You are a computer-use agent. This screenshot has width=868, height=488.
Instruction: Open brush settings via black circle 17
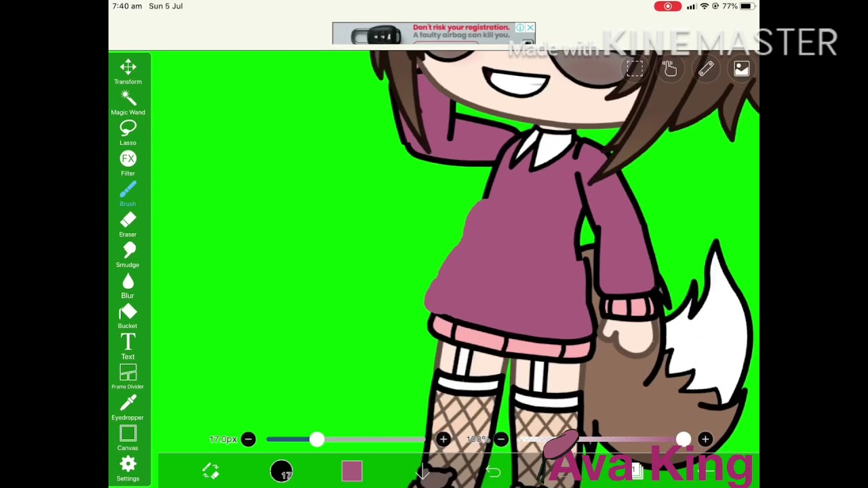pos(281,471)
